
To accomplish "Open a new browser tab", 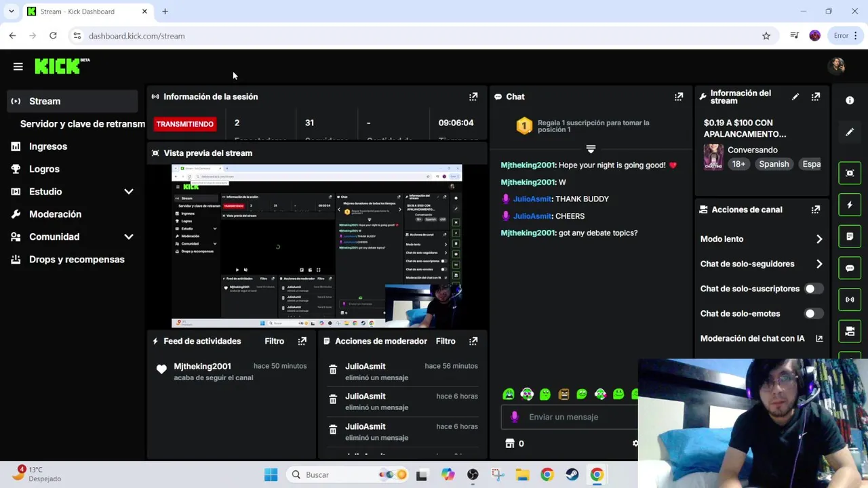I will (x=165, y=12).
